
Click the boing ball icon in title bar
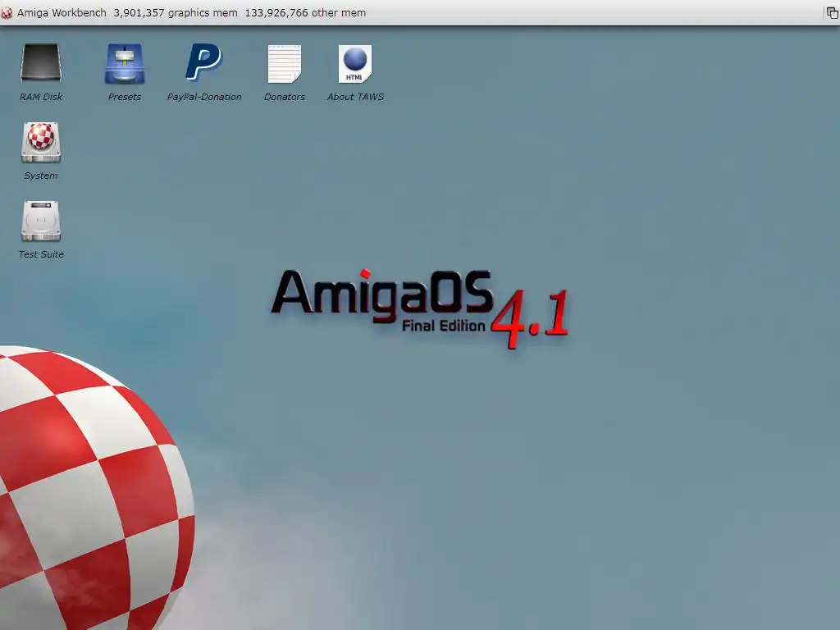point(7,12)
